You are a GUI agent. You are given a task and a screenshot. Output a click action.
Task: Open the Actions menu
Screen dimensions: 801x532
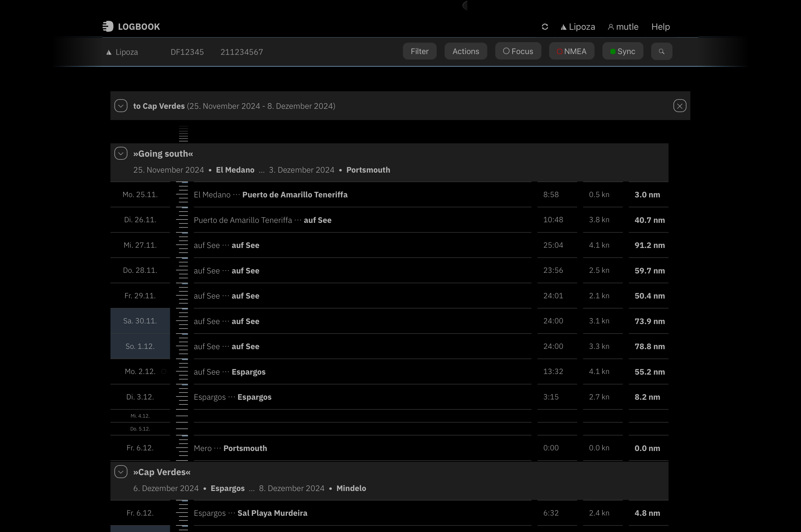(x=465, y=52)
